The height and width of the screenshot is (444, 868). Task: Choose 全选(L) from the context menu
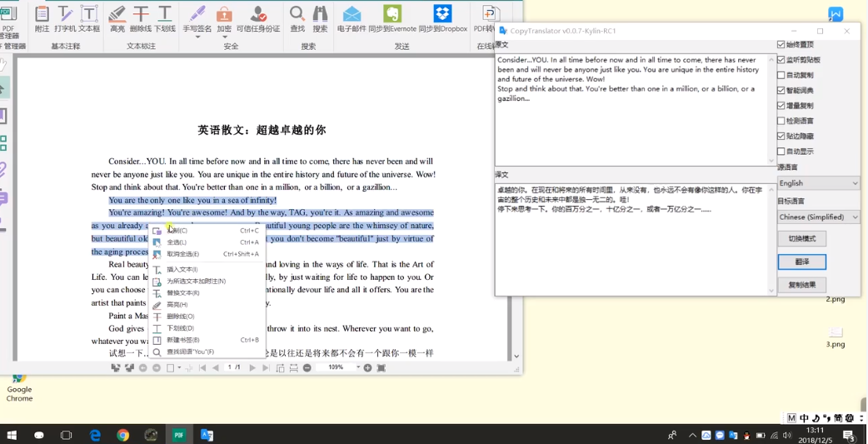coord(177,242)
